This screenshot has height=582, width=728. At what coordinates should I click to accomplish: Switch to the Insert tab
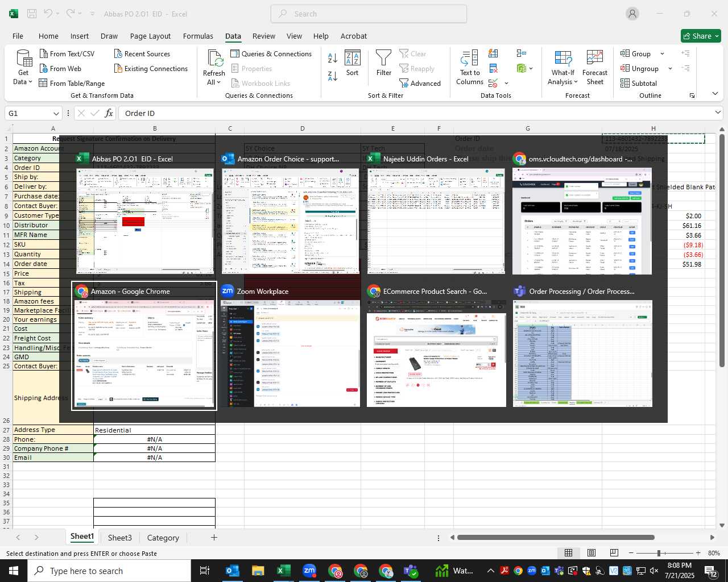coord(80,36)
